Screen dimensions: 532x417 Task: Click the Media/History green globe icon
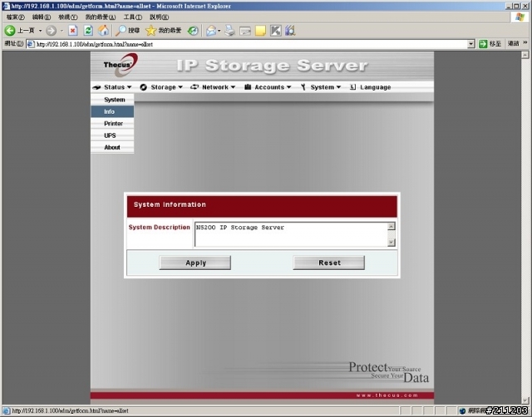coord(193,31)
